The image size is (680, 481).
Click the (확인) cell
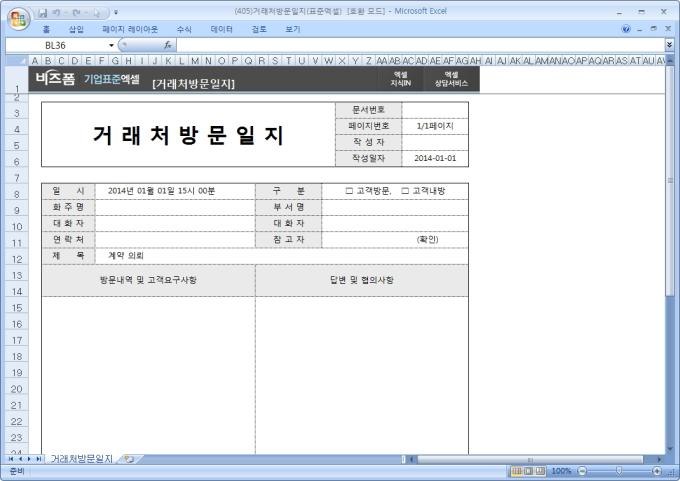tap(395, 239)
